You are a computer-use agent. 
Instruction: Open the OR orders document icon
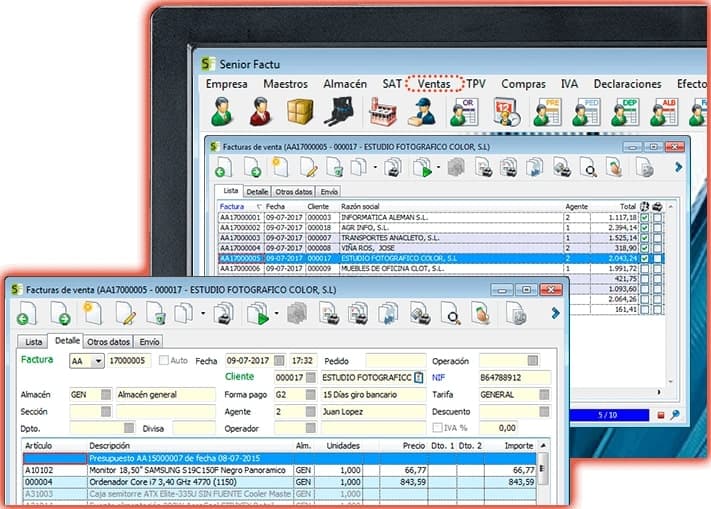pos(464,111)
